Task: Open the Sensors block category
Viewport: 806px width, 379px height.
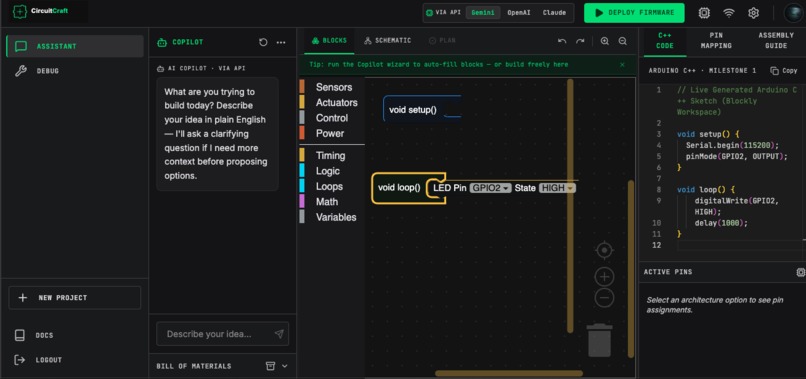Action: tap(333, 87)
